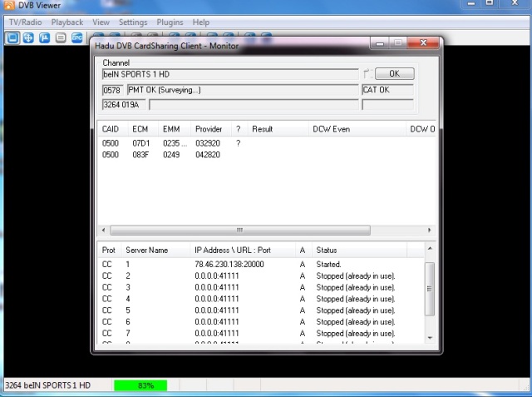Minimize the CardSharing Monitor dialog
This screenshot has height=397, width=532.
click(x=380, y=43)
